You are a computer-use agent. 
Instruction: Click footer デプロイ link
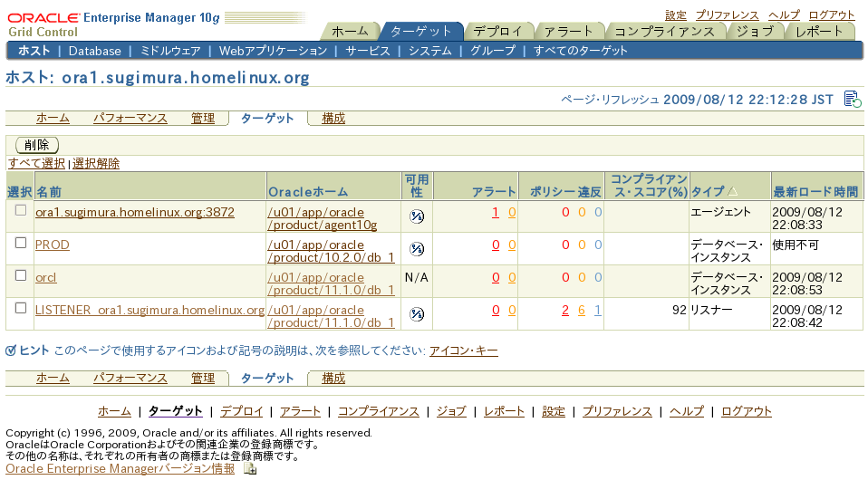pyautogui.click(x=241, y=411)
